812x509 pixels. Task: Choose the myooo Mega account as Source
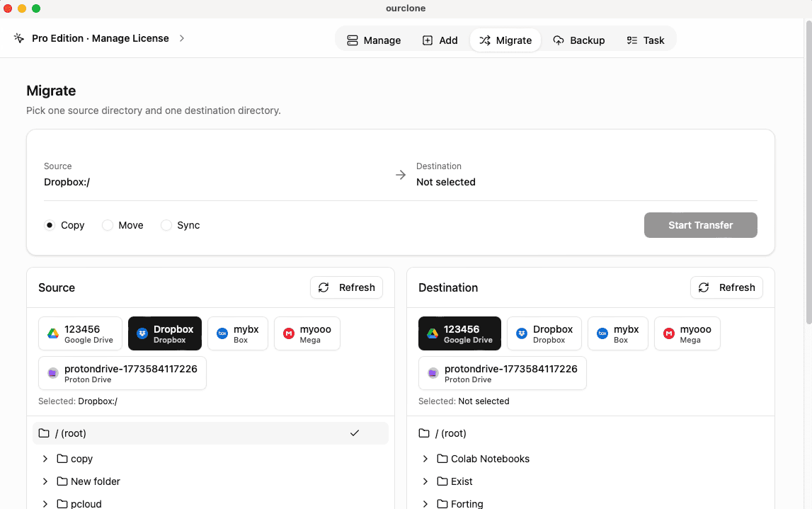pyautogui.click(x=307, y=333)
